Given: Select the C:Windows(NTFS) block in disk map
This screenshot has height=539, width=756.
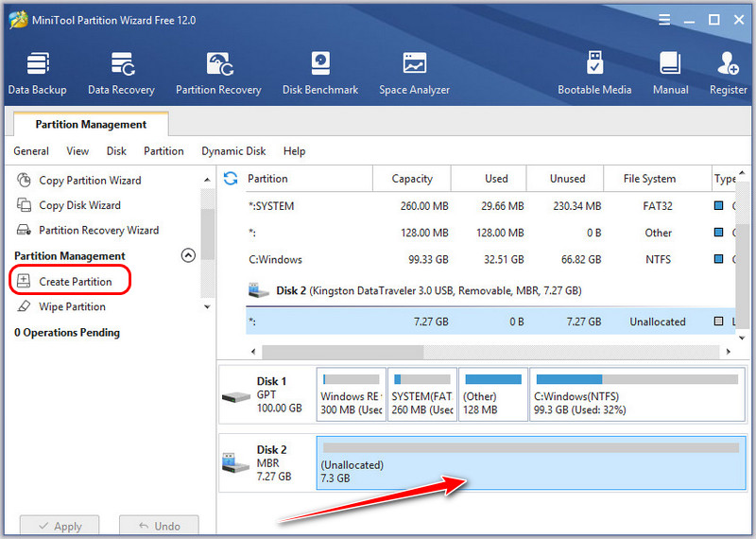Looking at the screenshot, I should [x=637, y=394].
